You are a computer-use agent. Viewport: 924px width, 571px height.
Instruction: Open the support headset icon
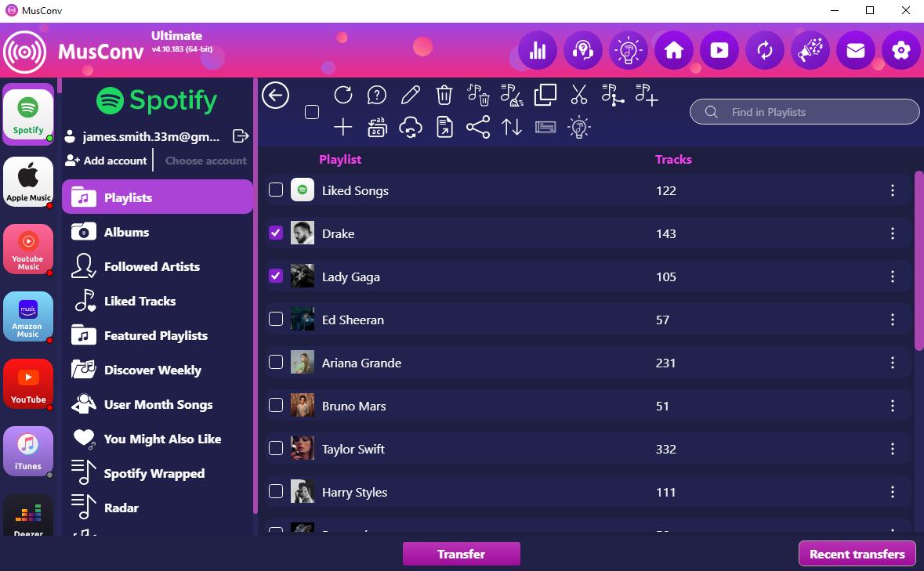583,51
